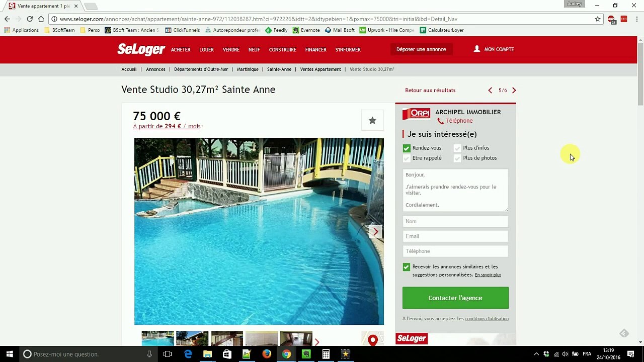Open the first pool photo thumbnail

point(157,338)
